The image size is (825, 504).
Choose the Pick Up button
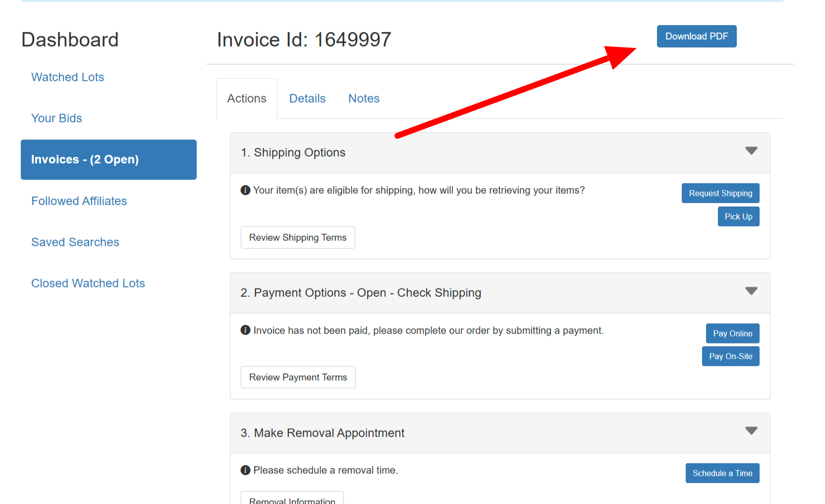pyautogui.click(x=738, y=217)
